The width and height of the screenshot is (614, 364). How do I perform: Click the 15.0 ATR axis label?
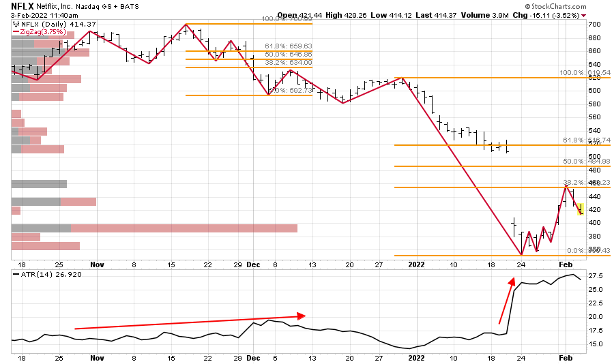coord(595,344)
